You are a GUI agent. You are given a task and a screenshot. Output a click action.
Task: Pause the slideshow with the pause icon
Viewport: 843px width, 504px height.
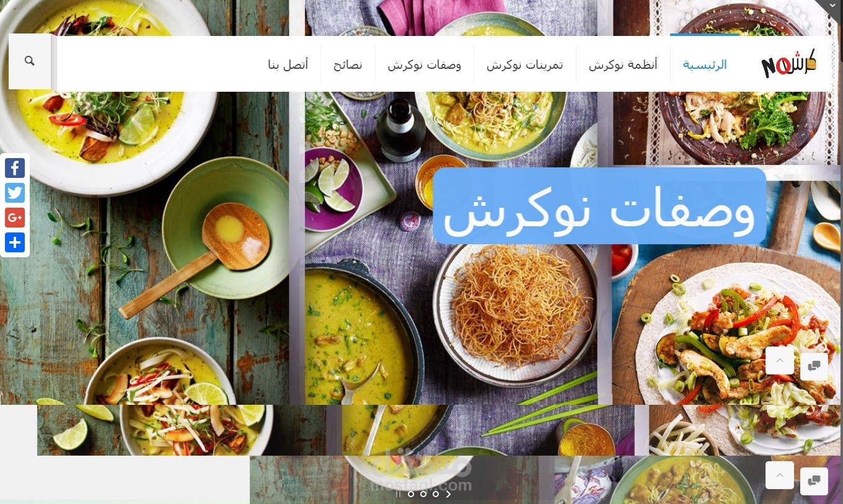point(398,494)
